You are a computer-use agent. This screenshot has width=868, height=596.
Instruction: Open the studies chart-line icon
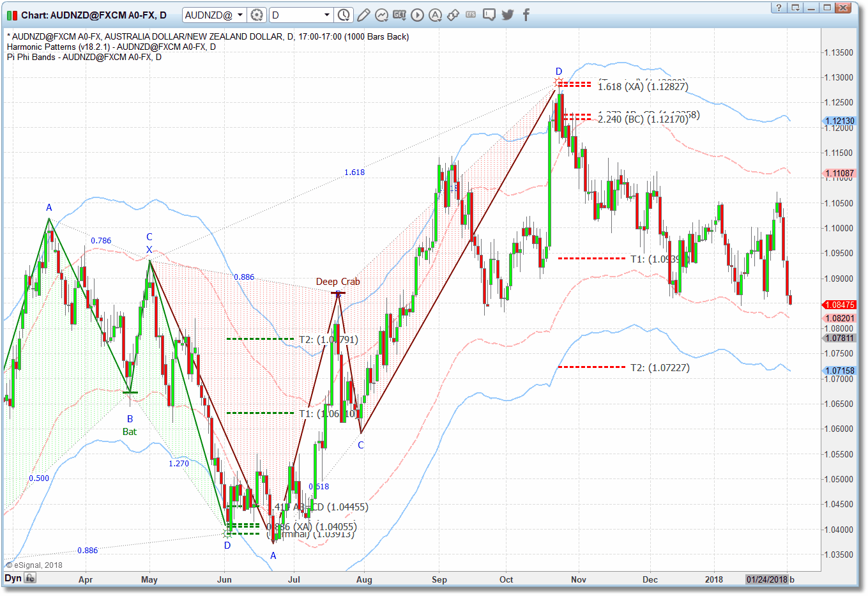[x=381, y=15]
